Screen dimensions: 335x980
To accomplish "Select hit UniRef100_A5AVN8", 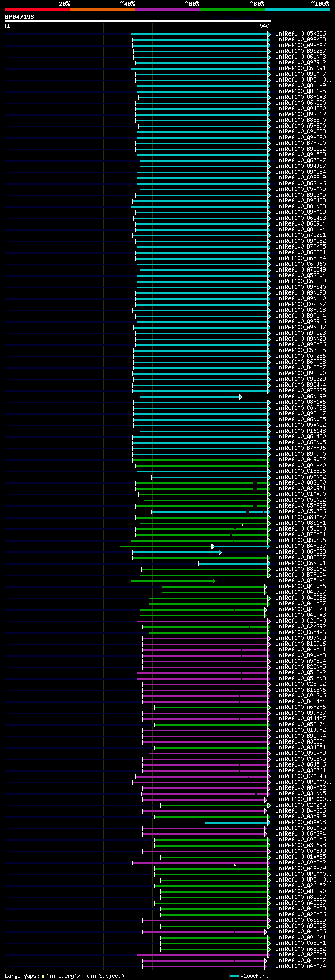I will tap(300, 822).
